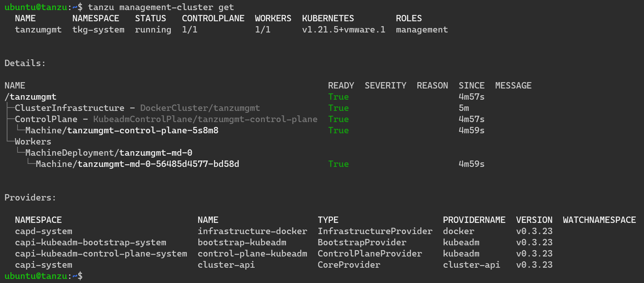
Task: Click the Kubernetes version 'v1.21.5+vmware.1'
Action: pos(344,29)
